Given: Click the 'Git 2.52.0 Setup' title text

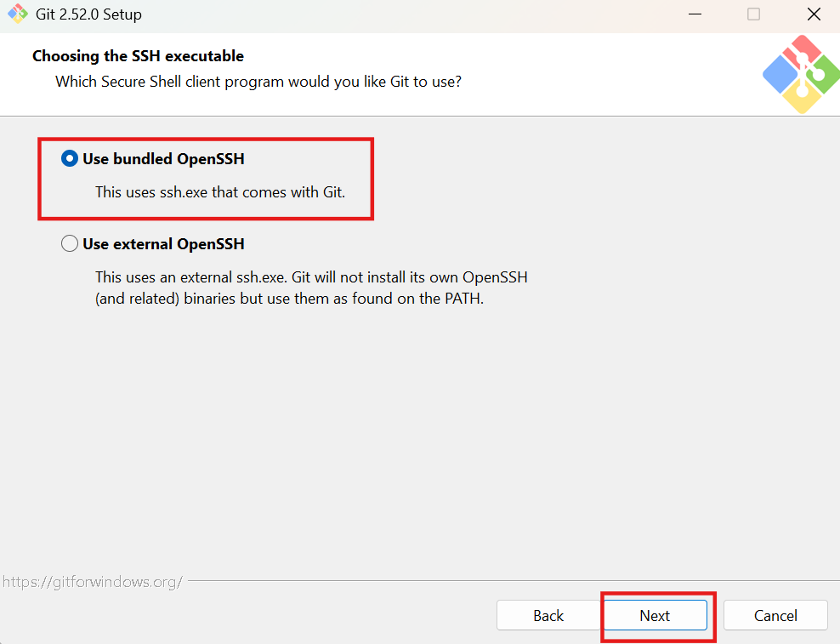Looking at the screenshot, I should [89, 14].
